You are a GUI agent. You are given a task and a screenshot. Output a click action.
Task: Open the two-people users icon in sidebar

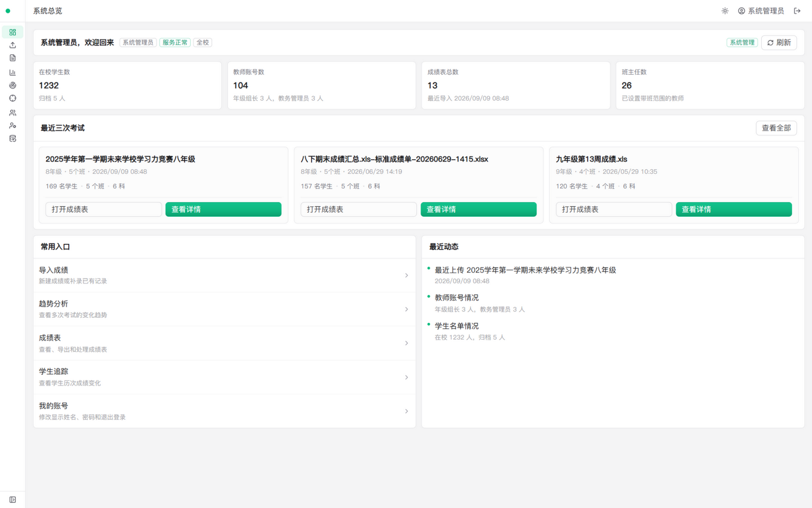coord(12,113)
